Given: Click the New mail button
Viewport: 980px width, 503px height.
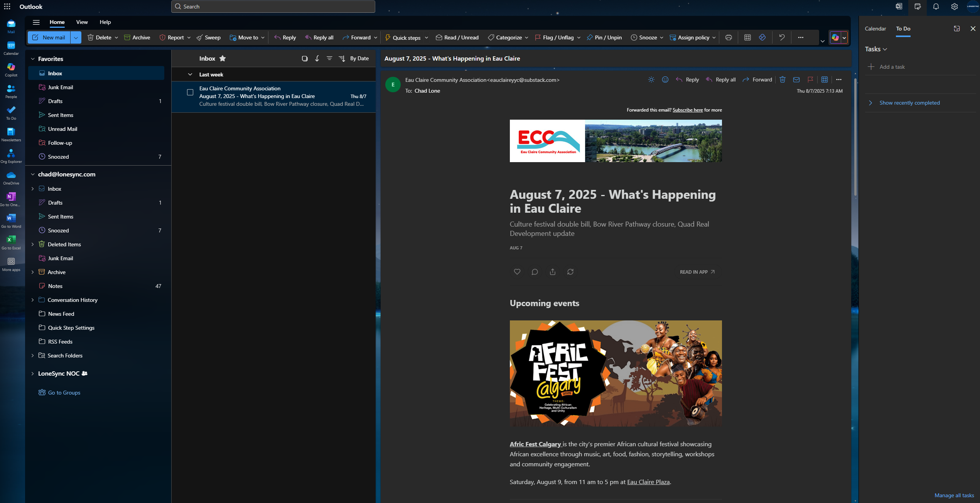Looking at the screenshot, I should [x=49, y=37].
